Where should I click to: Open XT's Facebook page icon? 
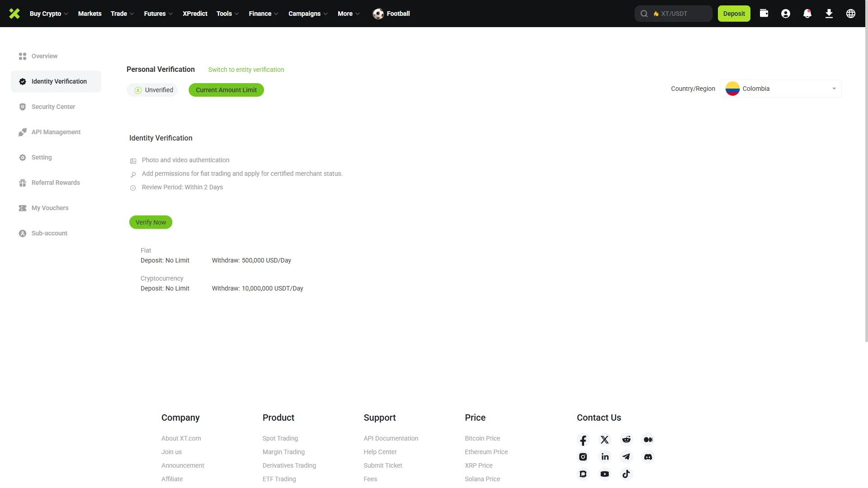[x=583, y=440]
